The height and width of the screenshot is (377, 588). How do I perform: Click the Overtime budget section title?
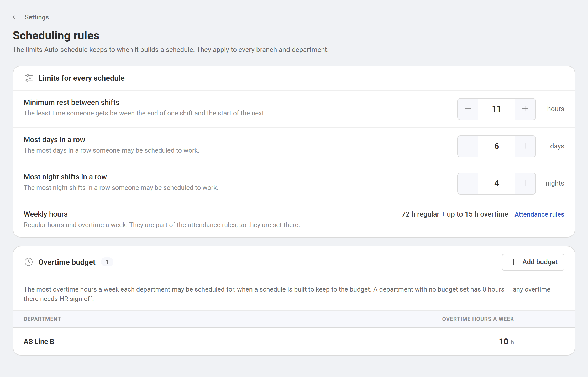pos(67,262)
